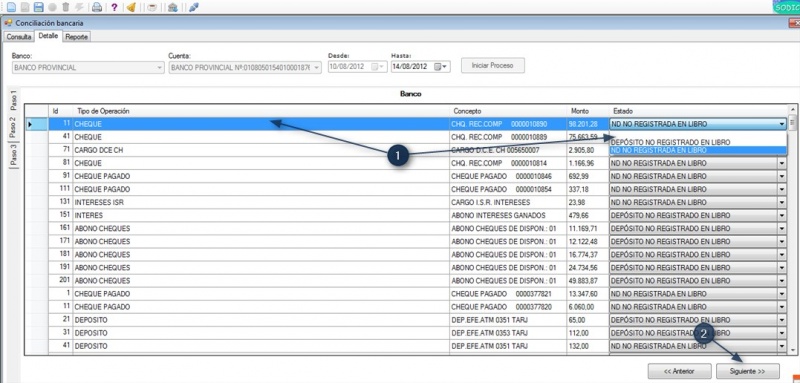Open help with the question mark icon

click(114, 7)
